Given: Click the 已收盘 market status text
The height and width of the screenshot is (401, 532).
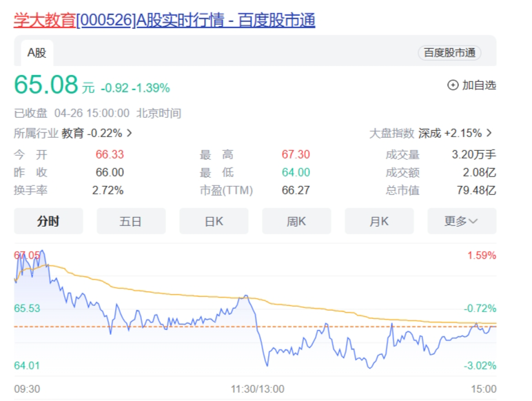Looking at the screenshot, I should click(30, 113).
